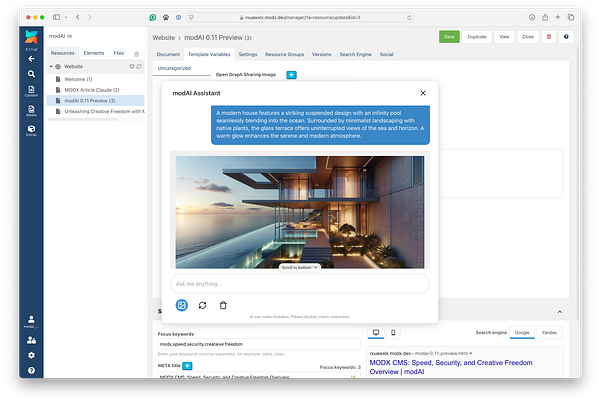
Task: Click the green Save button
Action: [449, 37]
